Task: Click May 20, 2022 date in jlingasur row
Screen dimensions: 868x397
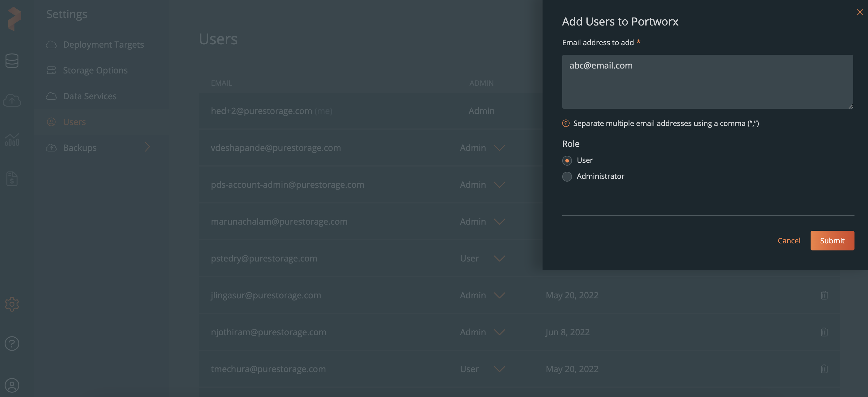Action: (x=572, y=295)
